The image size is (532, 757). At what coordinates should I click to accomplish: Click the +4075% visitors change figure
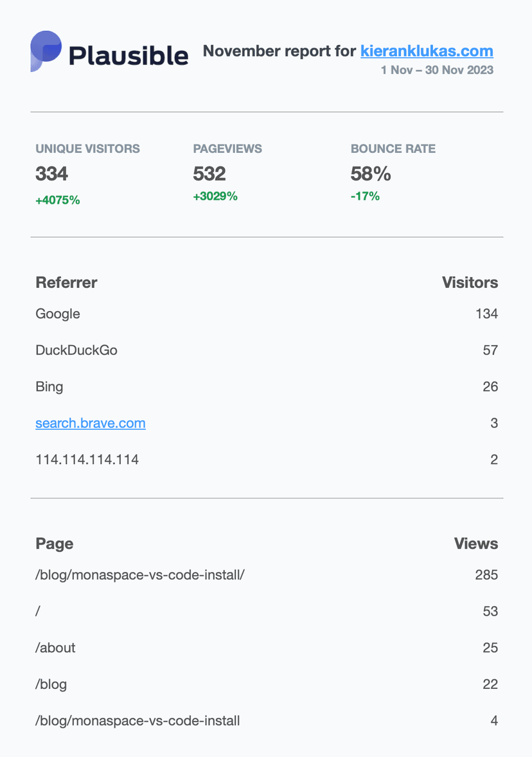tap(58, 200)
